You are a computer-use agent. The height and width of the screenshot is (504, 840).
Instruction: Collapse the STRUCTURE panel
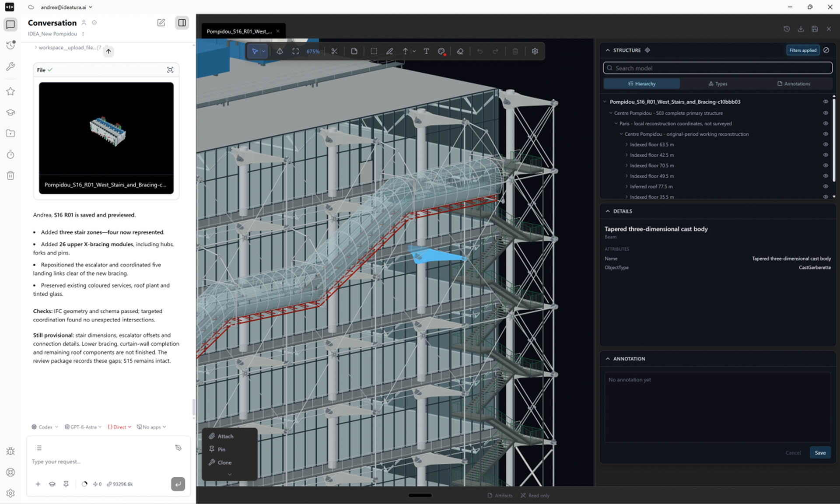(x=608, y=50)
